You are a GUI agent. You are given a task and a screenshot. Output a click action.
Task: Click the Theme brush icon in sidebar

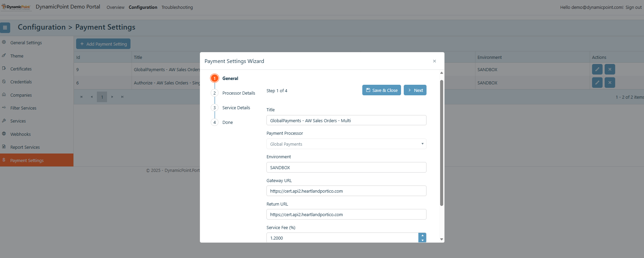click(x=4, y=55)
